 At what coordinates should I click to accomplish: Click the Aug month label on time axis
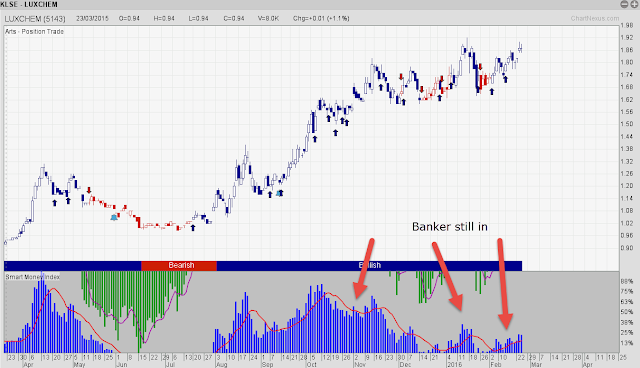tap(221, 364)
